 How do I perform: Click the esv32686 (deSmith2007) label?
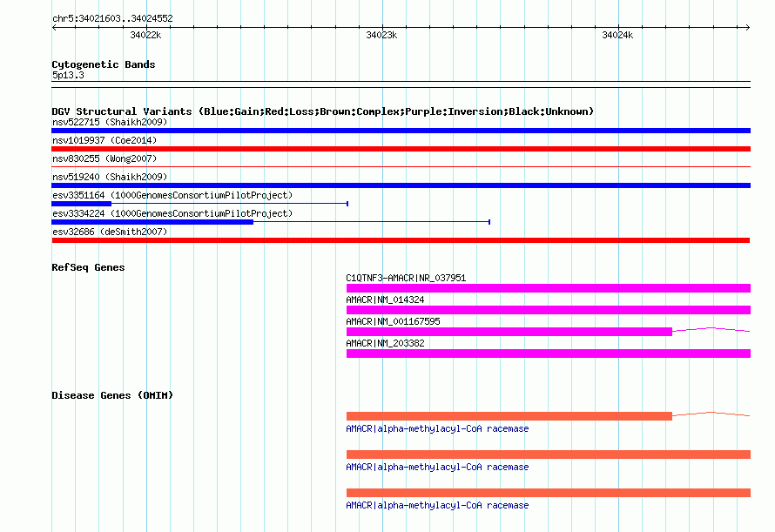110,232
